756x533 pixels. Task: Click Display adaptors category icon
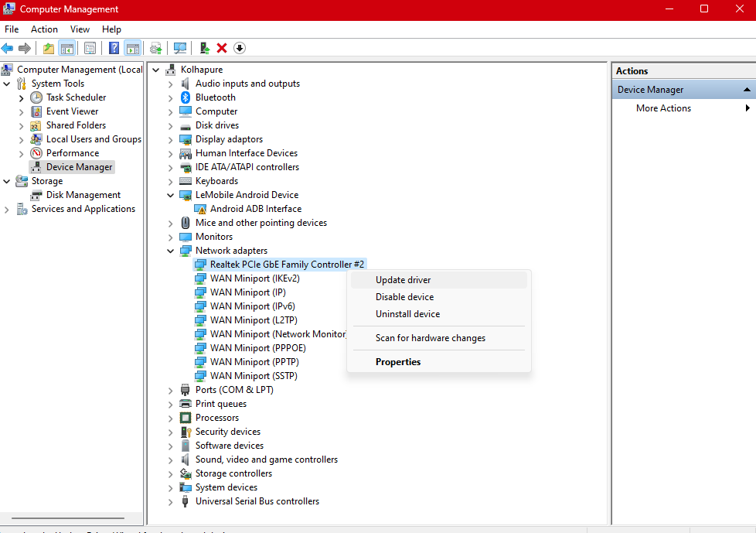pyautogui.click(x=186, y=139)
